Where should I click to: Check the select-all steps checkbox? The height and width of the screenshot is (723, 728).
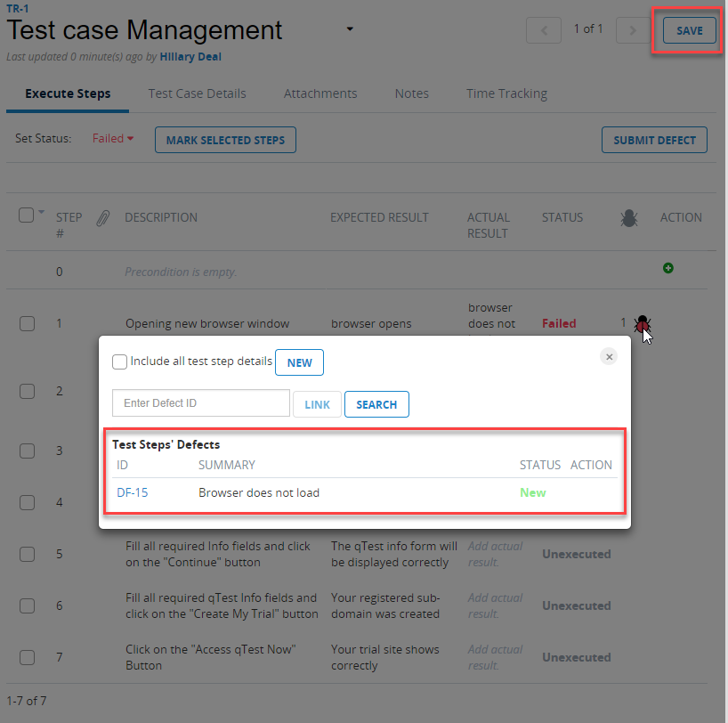26,215
